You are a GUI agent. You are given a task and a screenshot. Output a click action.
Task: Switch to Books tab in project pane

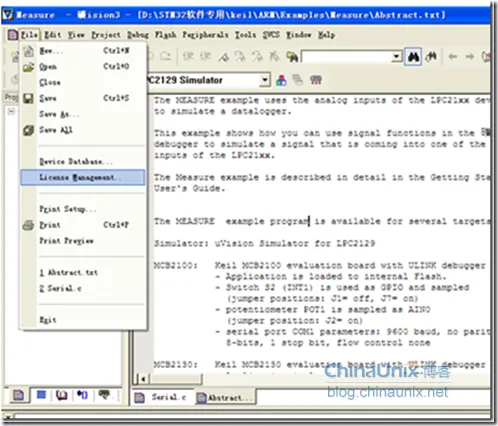click(62, 395)
